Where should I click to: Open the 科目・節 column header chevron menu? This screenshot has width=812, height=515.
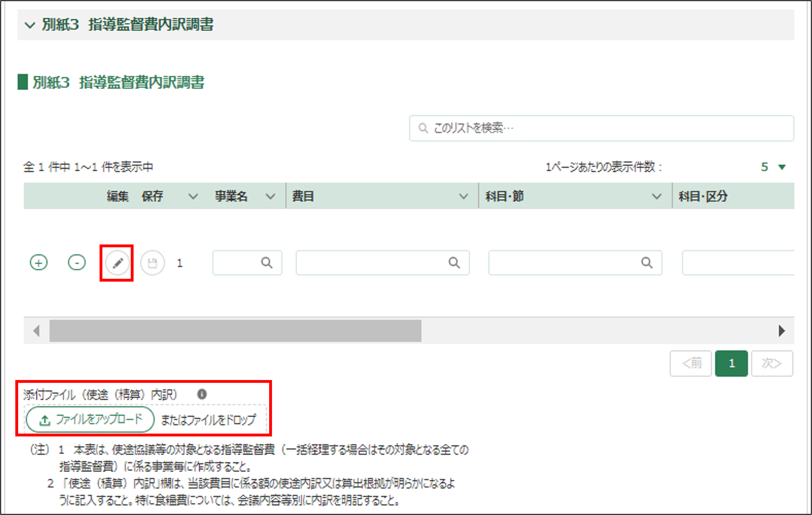[x=657, y=196]
